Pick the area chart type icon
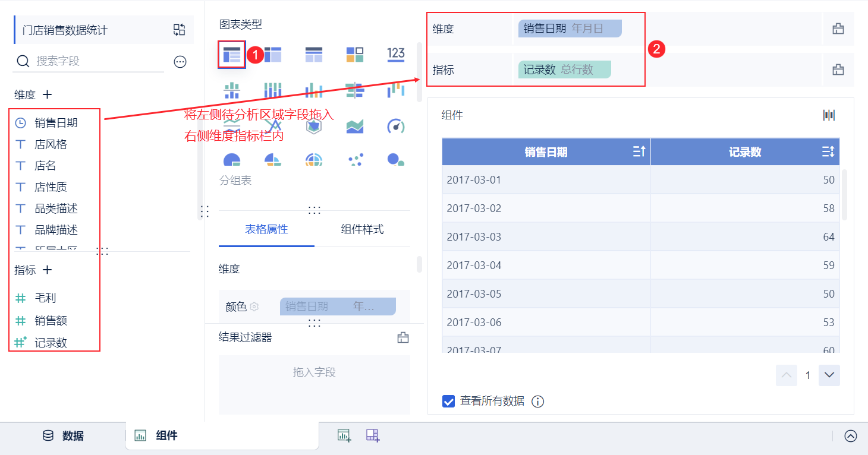The image size is (868, 455). 355,126
